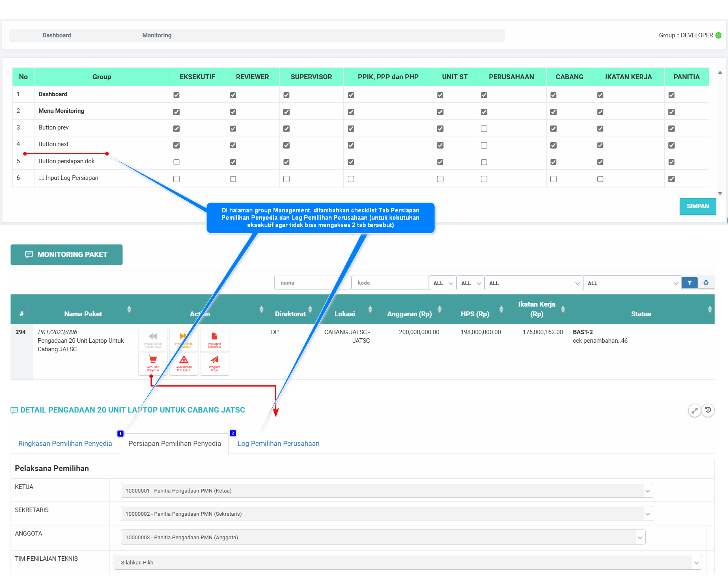This screenshot has height=577, width=728.
Task: Click the Proses Tahun Sebelumnya rewind icon
Action: click(153, 339)
